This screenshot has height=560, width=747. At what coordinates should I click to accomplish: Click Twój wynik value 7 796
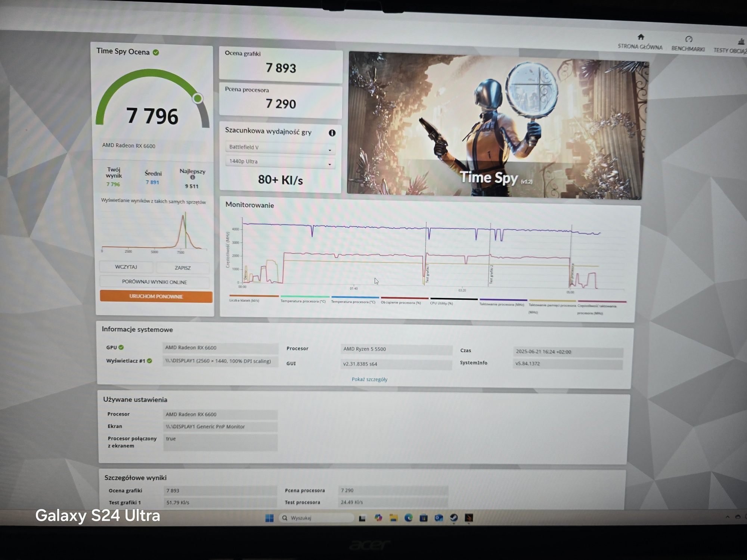113,184
